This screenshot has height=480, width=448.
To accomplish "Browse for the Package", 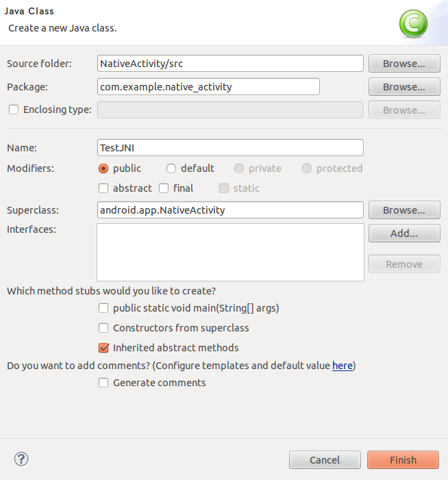I will [404, 87].
